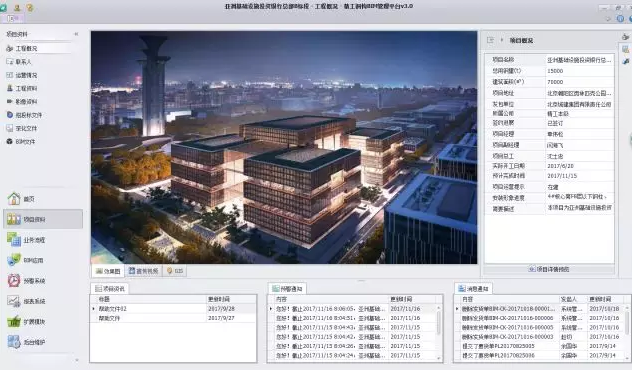Screen dimensions: 634x370
Task: Open the BIM应用 module
Action: click(x=25, y=260)
